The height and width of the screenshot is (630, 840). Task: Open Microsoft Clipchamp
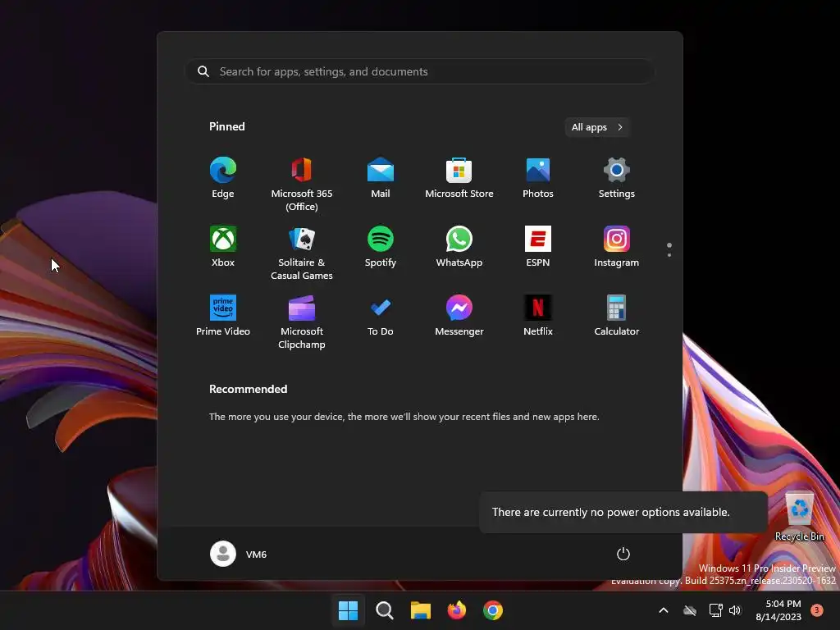302,322
